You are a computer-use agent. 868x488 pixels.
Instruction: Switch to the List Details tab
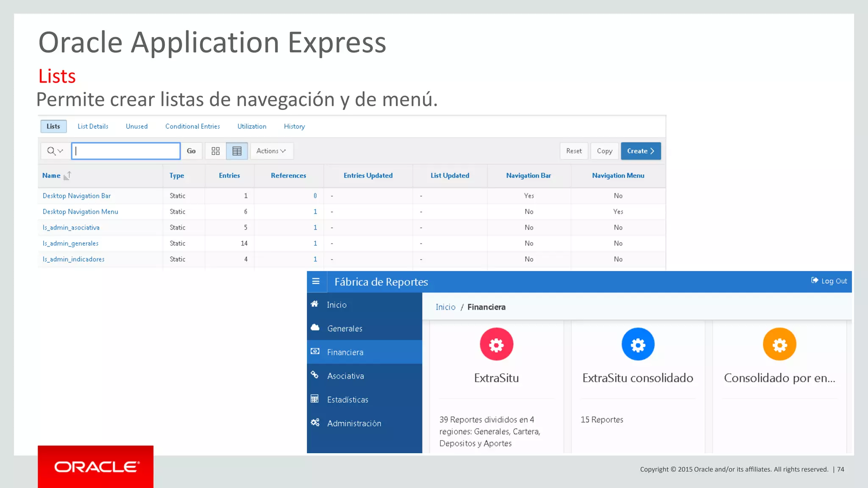tap(93, 126)
